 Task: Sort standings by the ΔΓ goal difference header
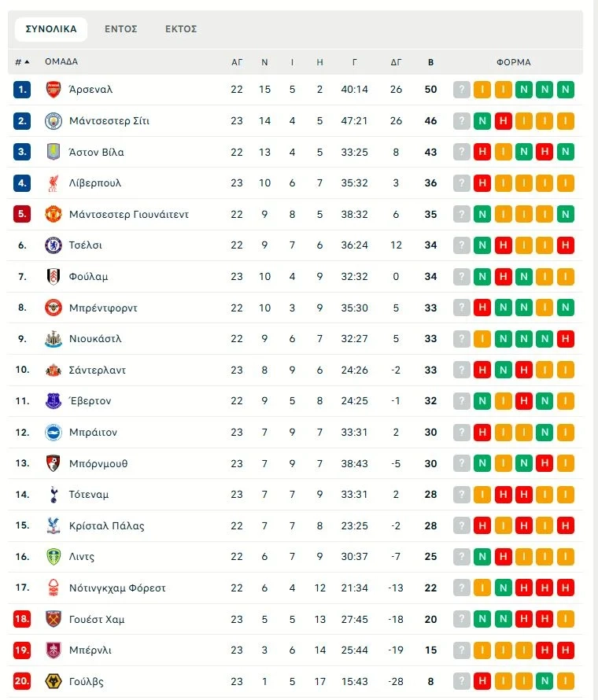pyautogui.click(x=396, y=62)
